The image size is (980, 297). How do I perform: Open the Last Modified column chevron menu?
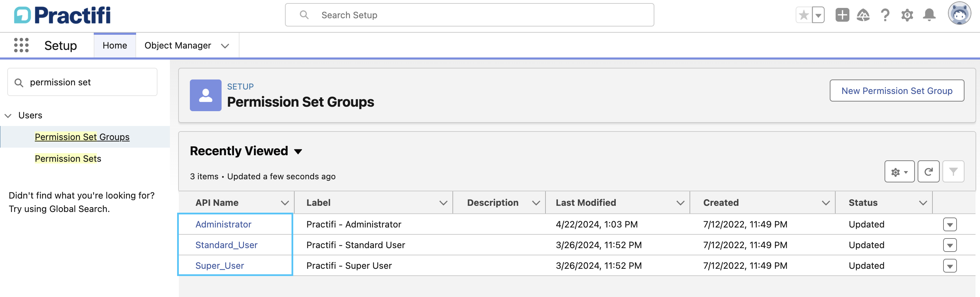click(680, 203)
